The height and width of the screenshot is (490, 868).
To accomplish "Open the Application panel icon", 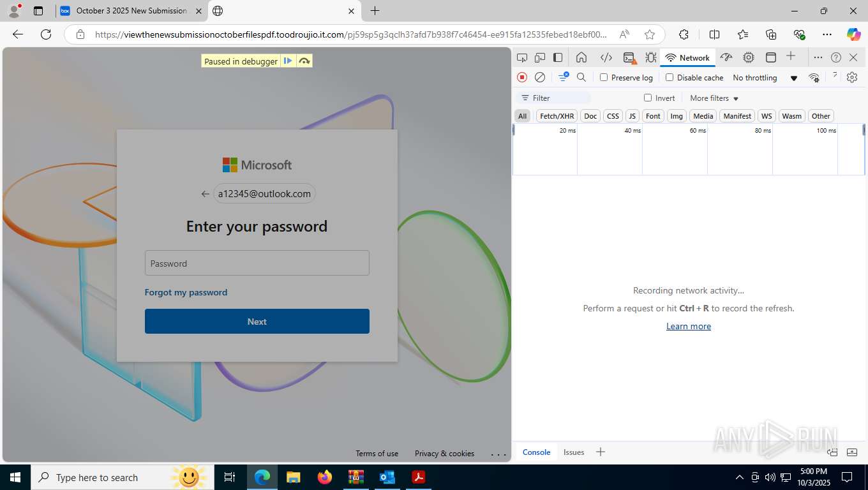I will tap(771, 57).
